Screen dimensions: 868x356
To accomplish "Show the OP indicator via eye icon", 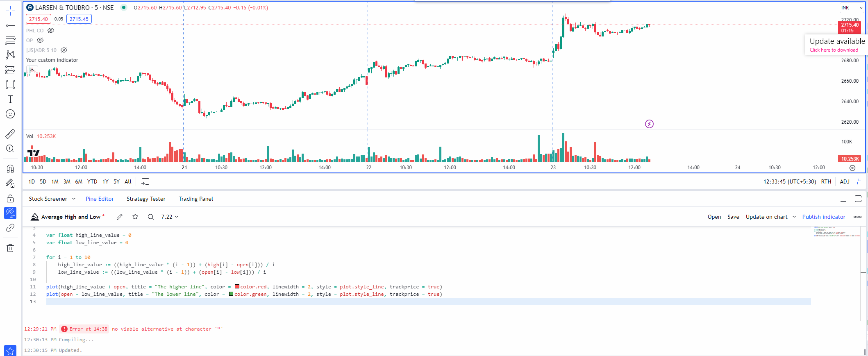I will click(x=40, y=40).
